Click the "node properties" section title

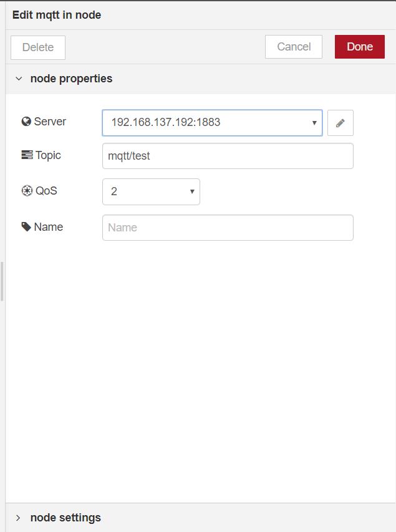(71, 79)
